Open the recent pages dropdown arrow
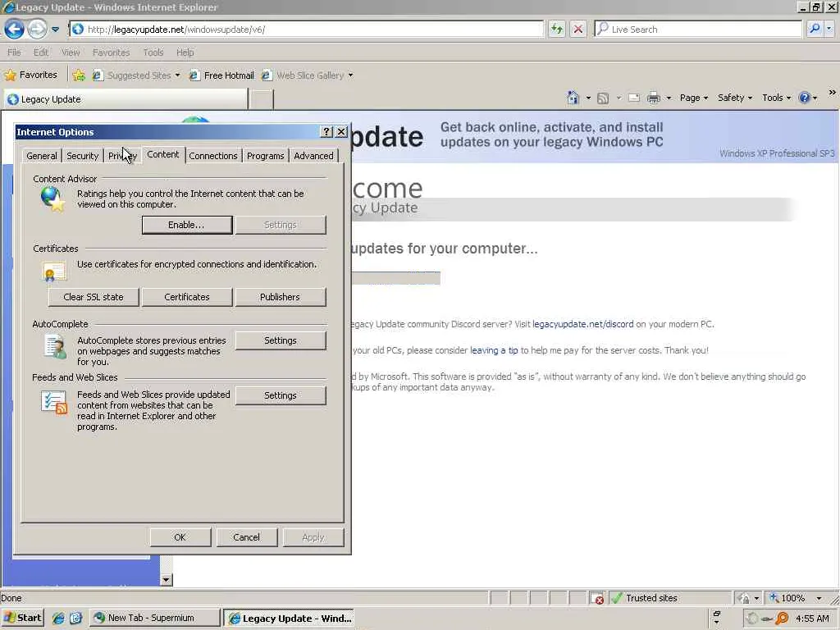 tap(55, 30)
